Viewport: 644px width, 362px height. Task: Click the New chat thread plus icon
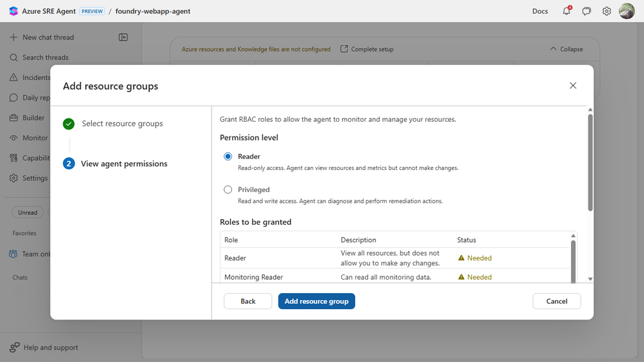(x=14, y=37)
